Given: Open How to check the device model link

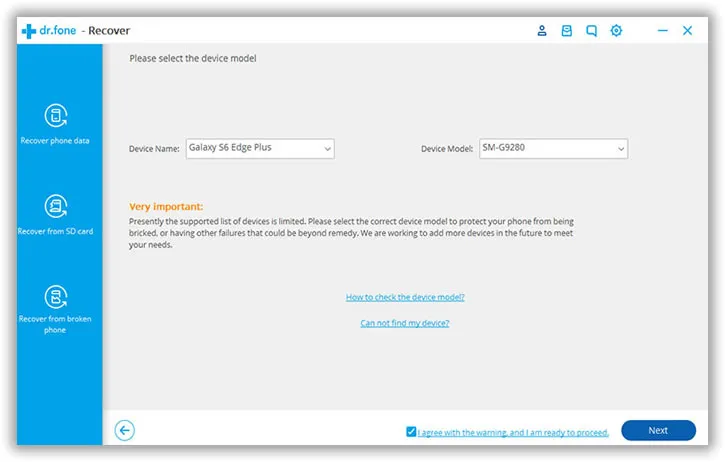Looking at the screenshot, I should [405, 297].
